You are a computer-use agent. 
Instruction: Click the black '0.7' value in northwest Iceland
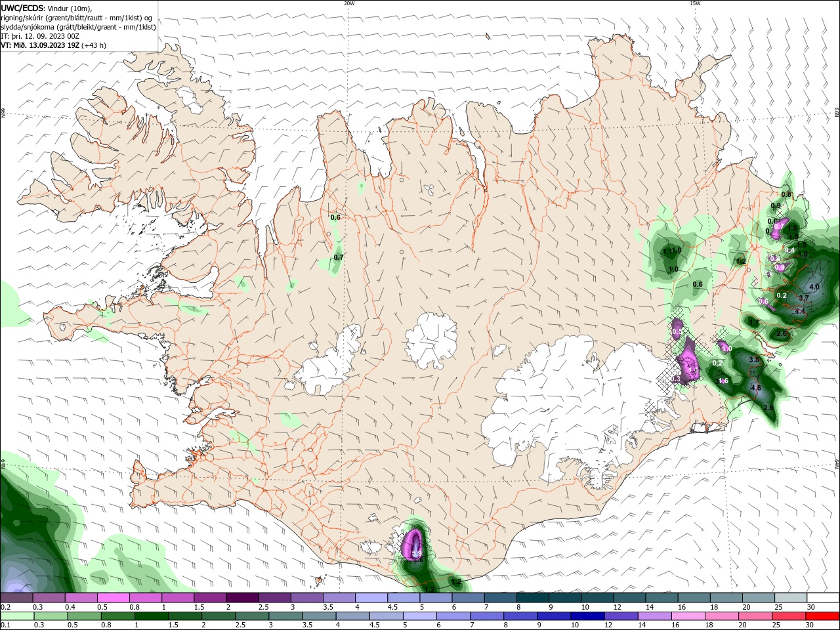tap(339, 258)
